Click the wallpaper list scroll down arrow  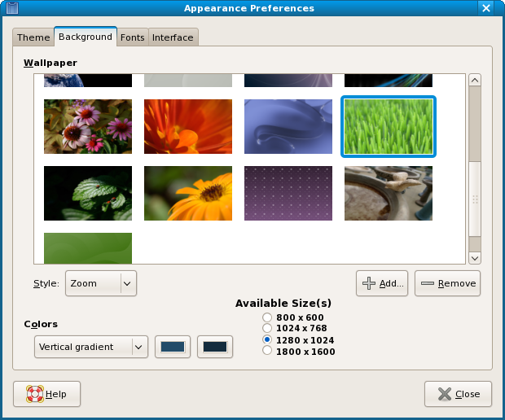tap(475, 258)
